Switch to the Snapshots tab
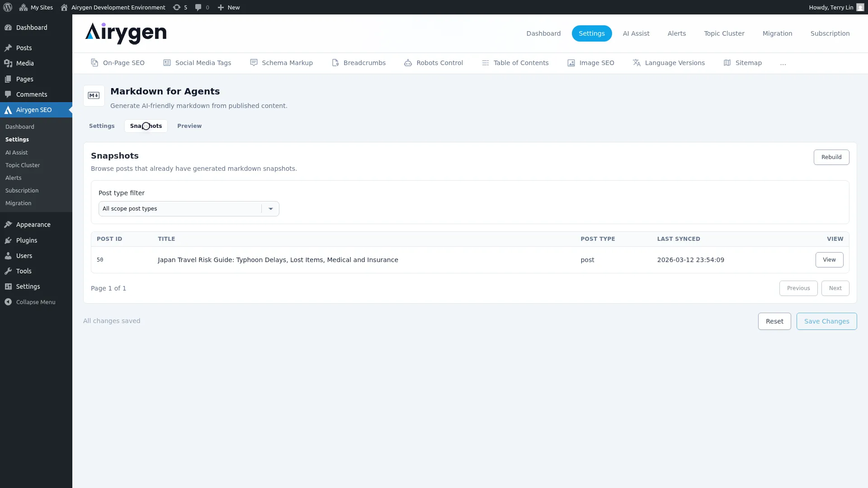The width and height of the screenshot is (868, 488). (x=146, y=126)
